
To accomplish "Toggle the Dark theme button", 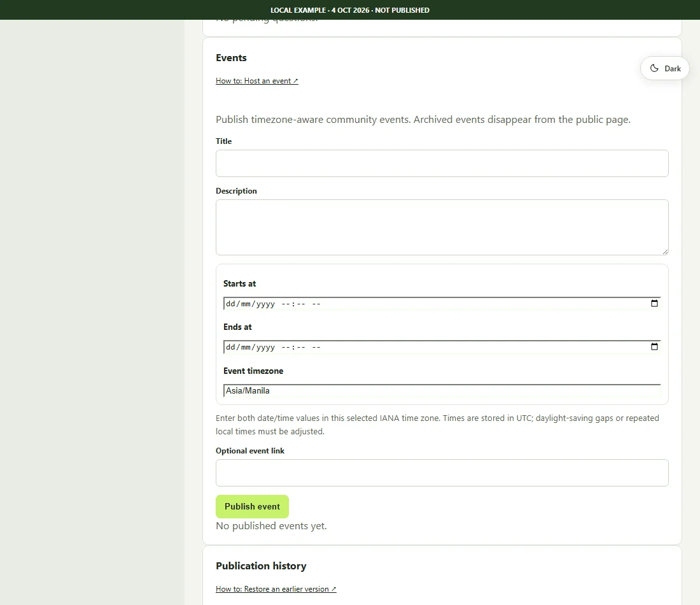I will pos(665,68).
